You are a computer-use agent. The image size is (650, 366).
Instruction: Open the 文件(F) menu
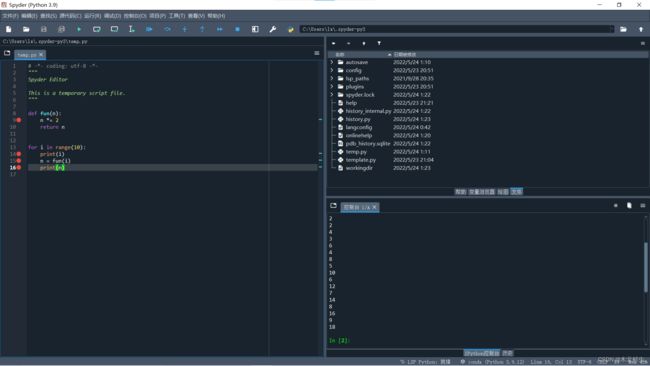tap(10, 16)
